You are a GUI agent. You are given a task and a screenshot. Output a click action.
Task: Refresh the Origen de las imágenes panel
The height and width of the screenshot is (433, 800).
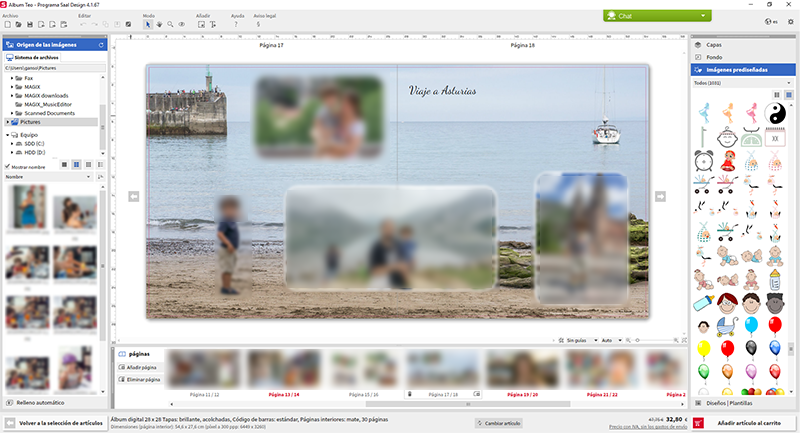point(101,45)
